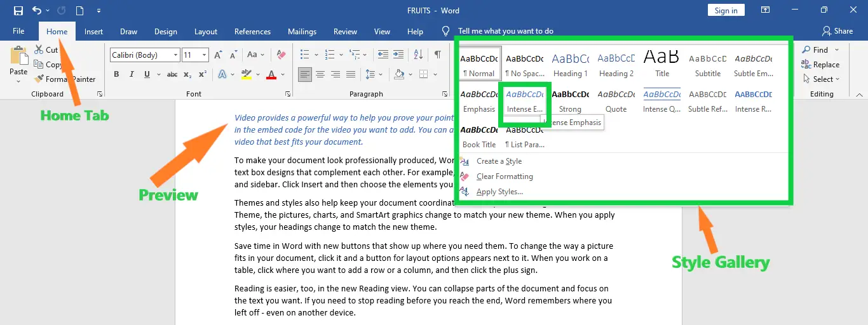The width and height of the screenshot is (868, 325).
Task: Toggle Underline formatting
Action: (147, 74)
